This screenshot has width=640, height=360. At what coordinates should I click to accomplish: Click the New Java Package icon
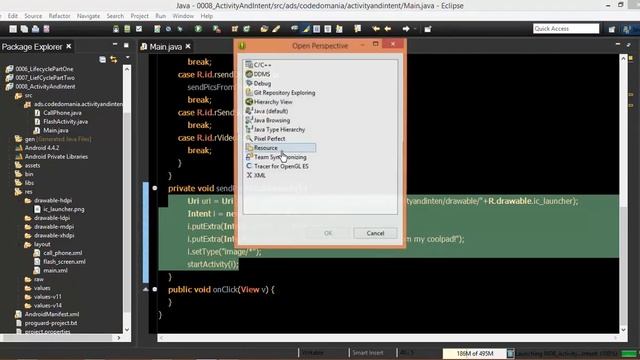coord(235,29)
